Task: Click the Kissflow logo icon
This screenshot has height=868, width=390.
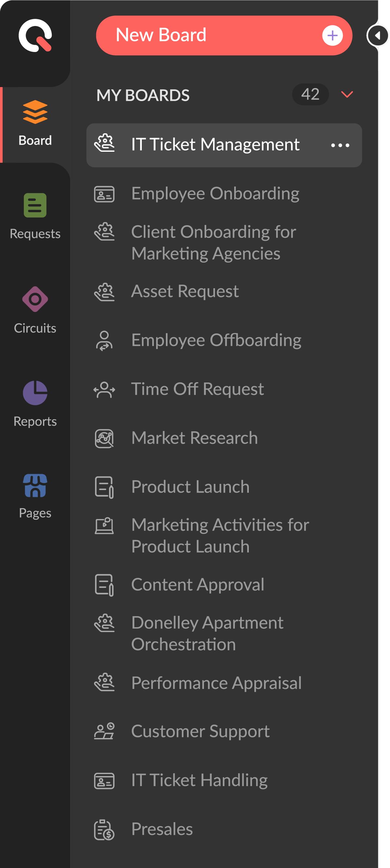Action: (35, 35)
